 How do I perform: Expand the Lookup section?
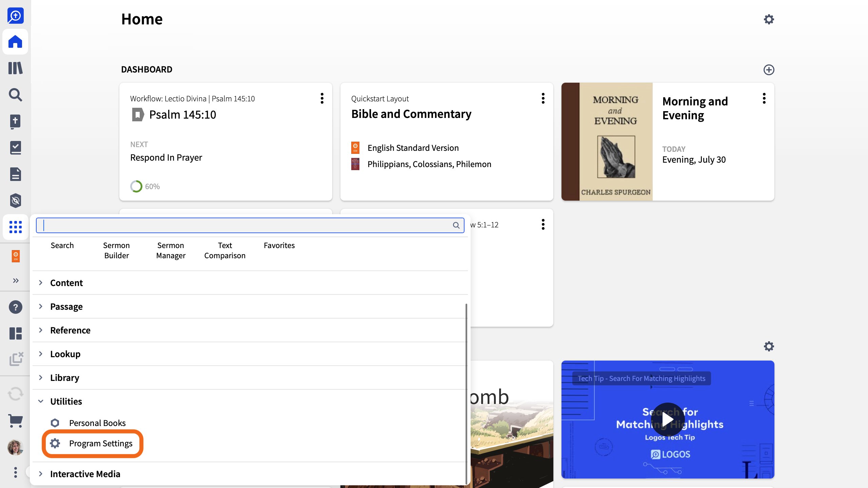click(x=250, y=354)
